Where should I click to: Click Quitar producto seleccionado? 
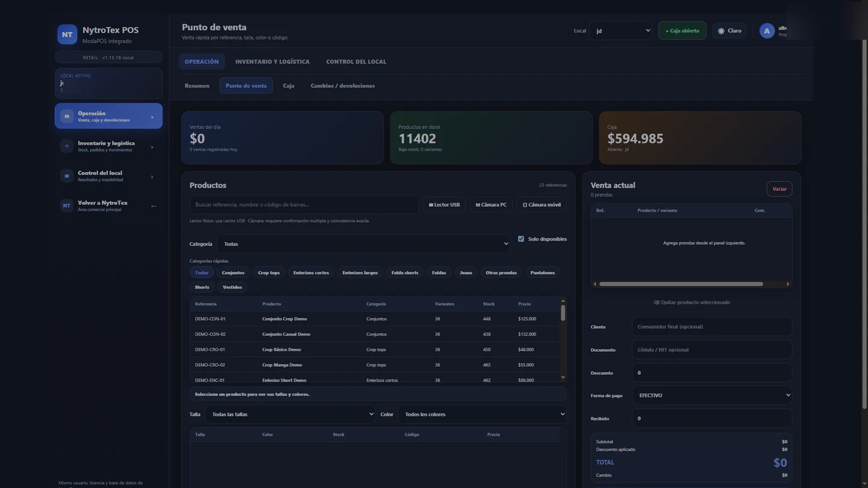pyautogui.click(x=691, y=302)
